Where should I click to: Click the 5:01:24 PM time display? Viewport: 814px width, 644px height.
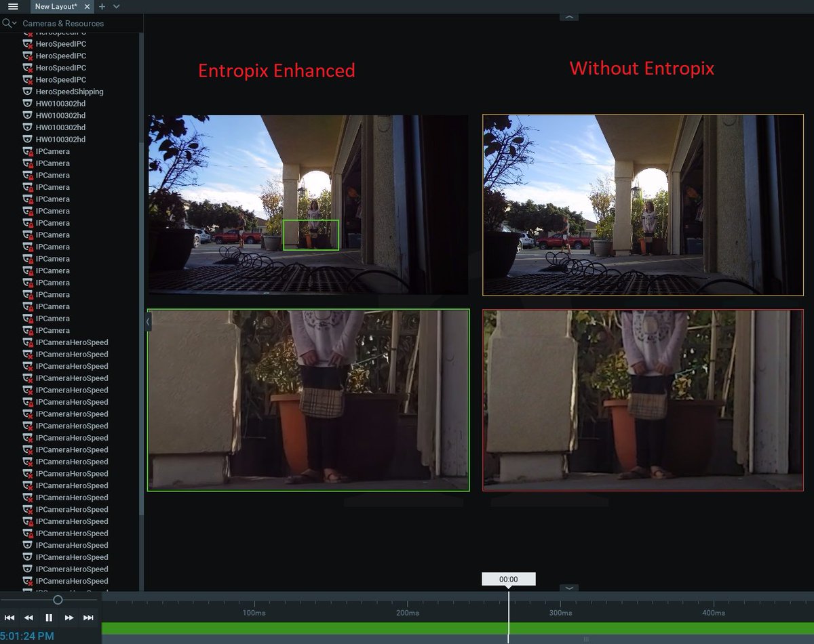(x=27, y=636)
